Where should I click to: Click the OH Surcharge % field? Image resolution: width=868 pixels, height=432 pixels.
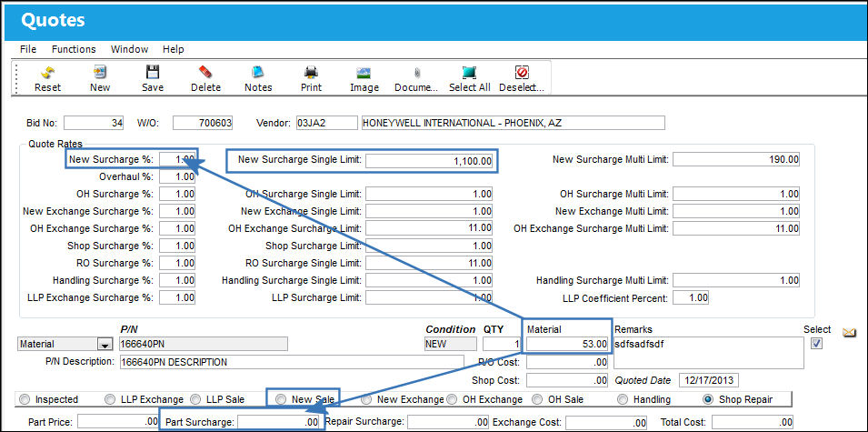coord(177,194)
